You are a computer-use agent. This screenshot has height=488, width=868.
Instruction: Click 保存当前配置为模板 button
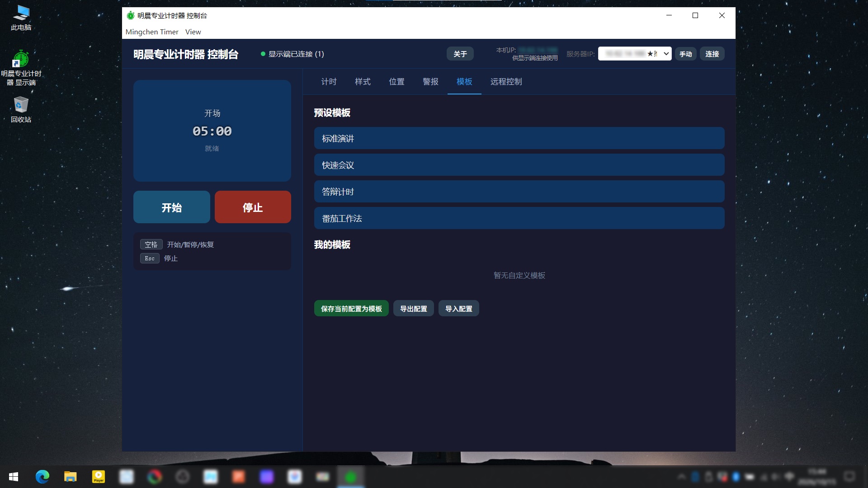point(351,309)
